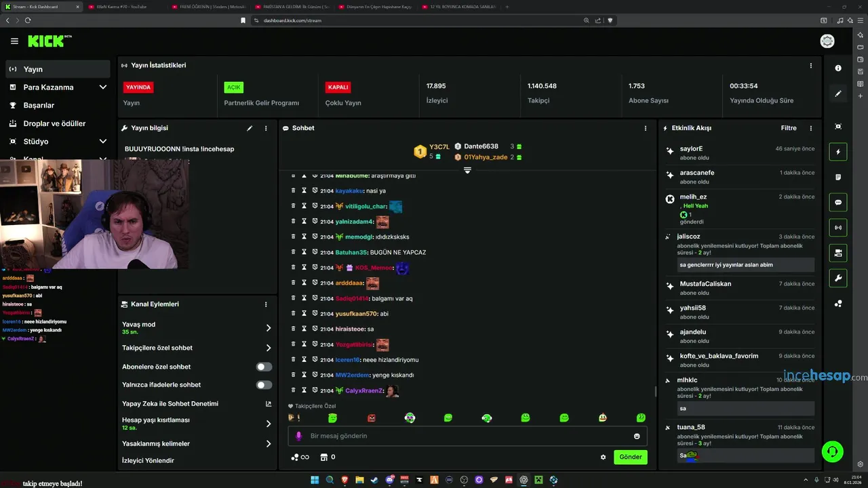
Task: Toggle the chat bubble panel icon in right sidebar
Action: pyautogui.click(x=838, y=202)
